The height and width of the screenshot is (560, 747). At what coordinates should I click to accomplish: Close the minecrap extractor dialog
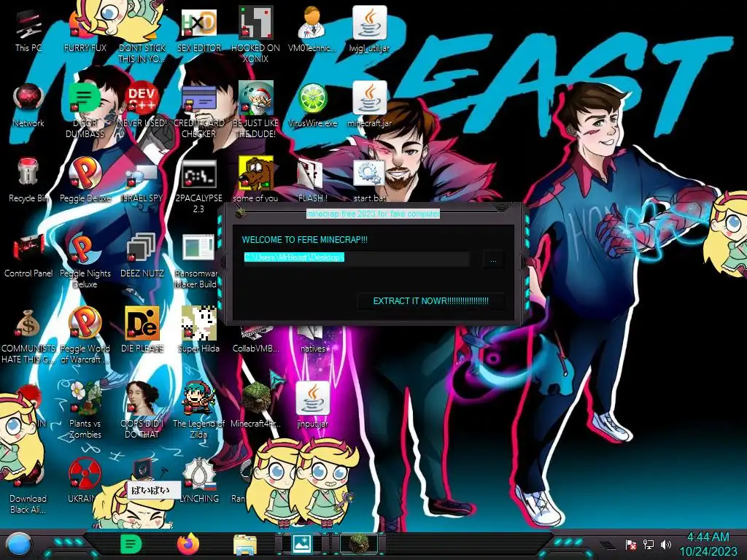501,208
